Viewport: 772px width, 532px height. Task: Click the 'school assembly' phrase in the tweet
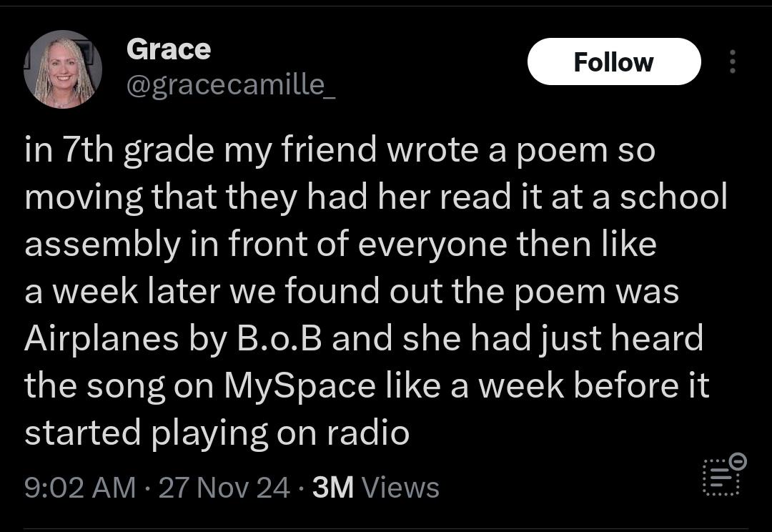[x=376, y=221]
